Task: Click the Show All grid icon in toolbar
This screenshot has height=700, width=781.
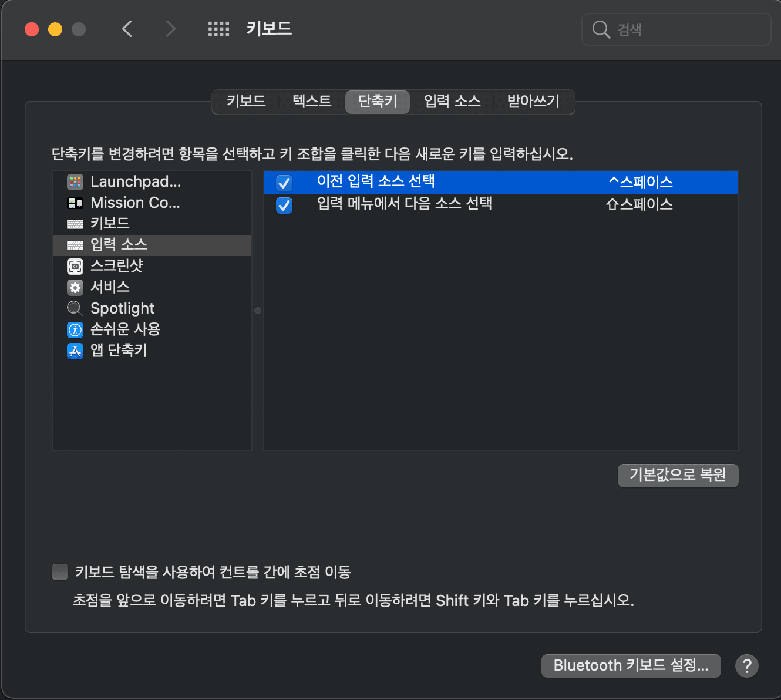Action: [218, 29]
